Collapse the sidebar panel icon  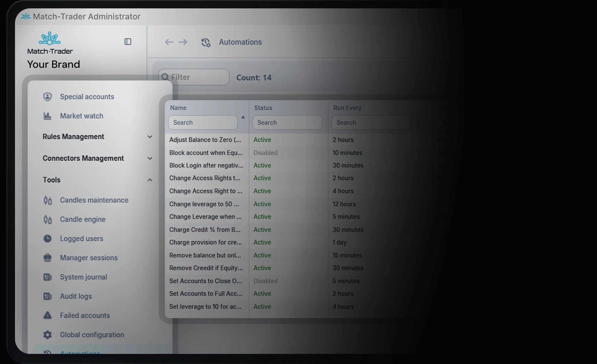[x=128, y=42]
